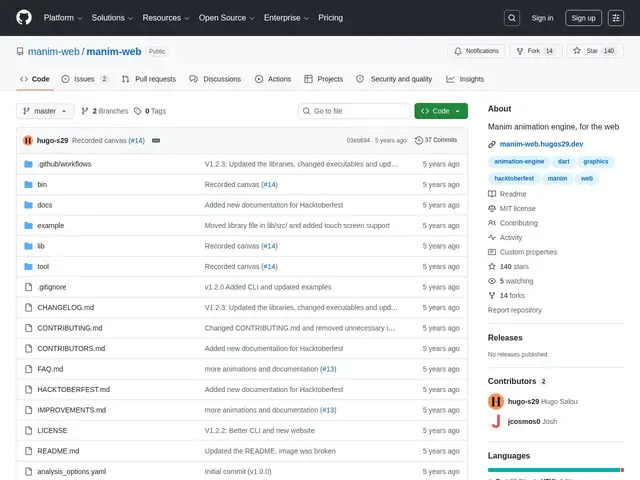Switch to the Actions tab
Viewport: 640px width, 480px height.
pyautogui.click(x=273, y=79)
